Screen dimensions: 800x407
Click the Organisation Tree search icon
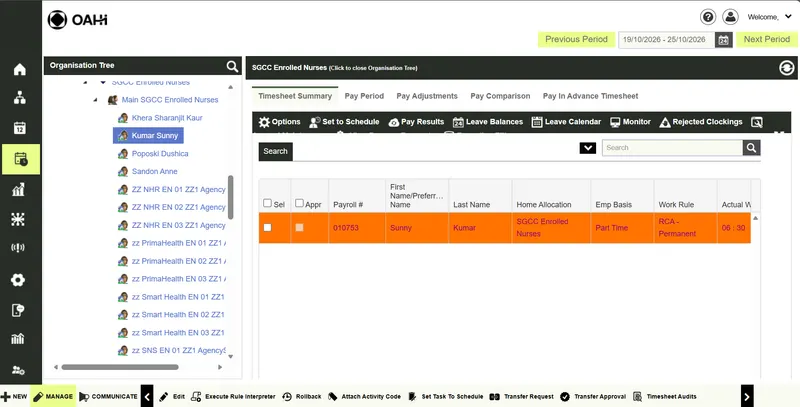tap(232, 66)
